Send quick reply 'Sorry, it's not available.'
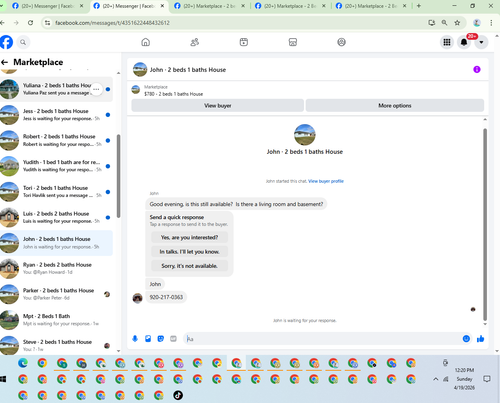The image size is (500, 403). tap(189, 266)
